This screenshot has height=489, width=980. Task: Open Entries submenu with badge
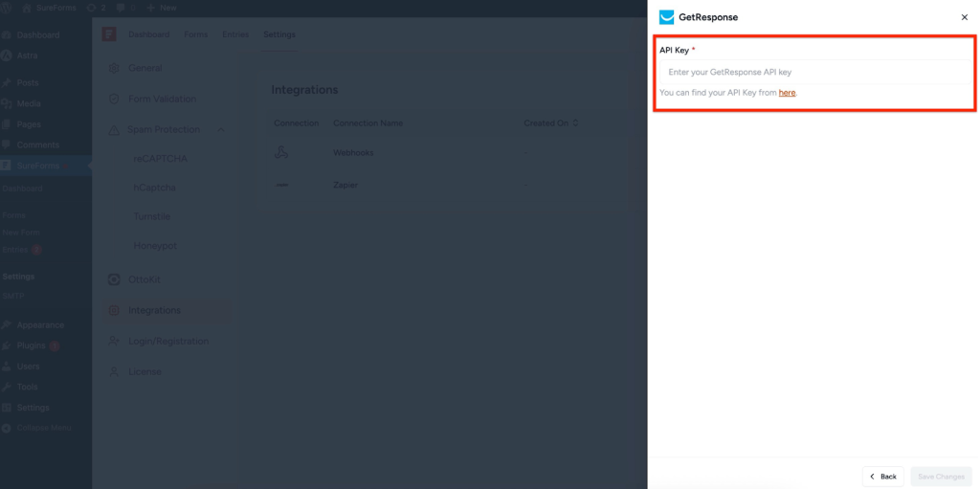tap(22, 250)
